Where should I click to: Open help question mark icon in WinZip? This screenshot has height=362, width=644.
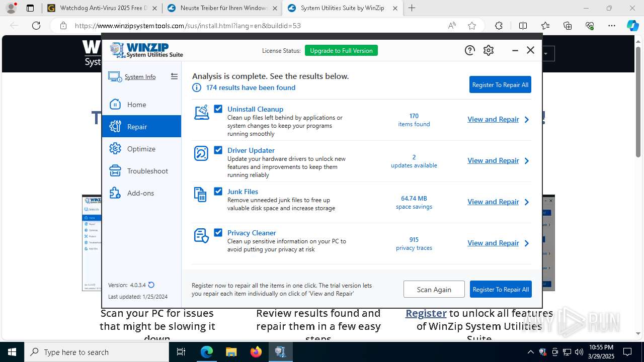pos(470,50)
